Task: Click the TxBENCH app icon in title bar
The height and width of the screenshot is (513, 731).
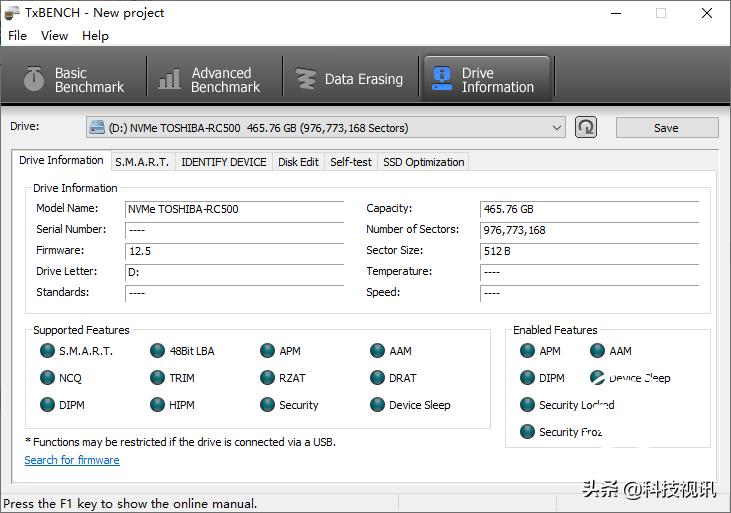Action: (12, 13)
